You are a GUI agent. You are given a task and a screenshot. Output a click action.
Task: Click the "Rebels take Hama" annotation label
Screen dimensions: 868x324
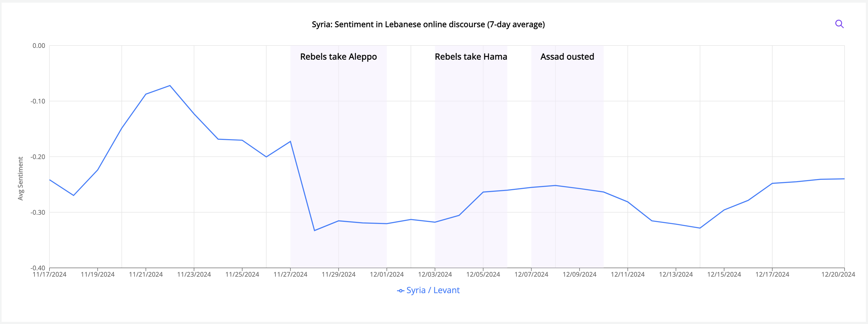471,57
